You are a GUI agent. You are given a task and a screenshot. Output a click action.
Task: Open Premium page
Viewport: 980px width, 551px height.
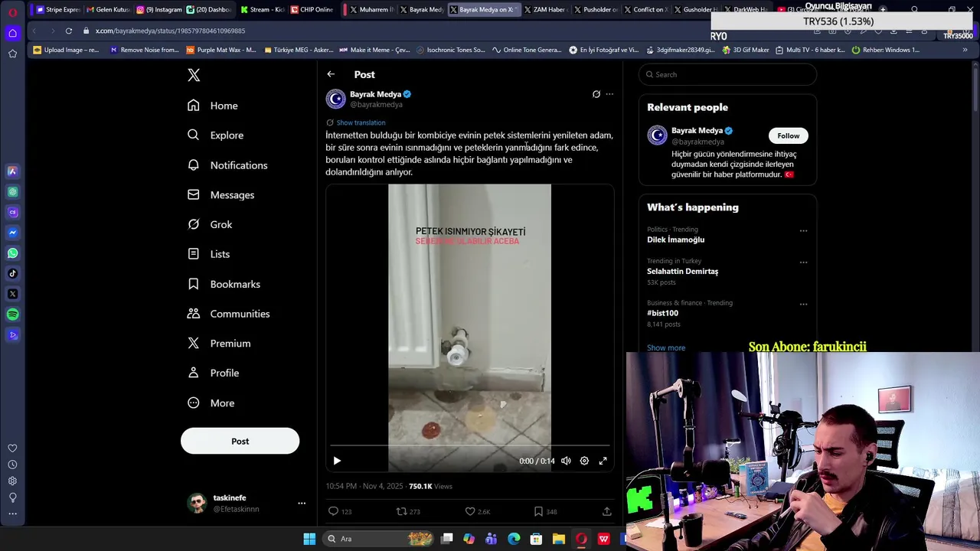[x=218, y=344]
